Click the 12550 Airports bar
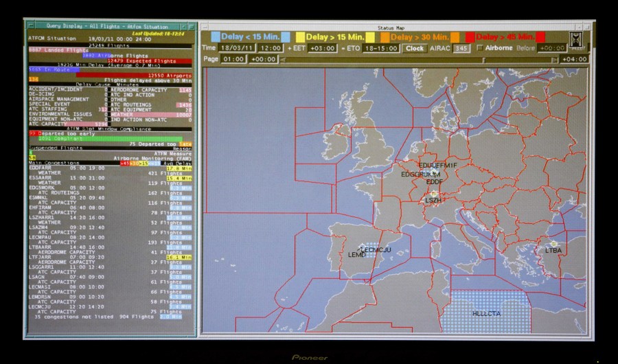 click(x=134, y=75)
